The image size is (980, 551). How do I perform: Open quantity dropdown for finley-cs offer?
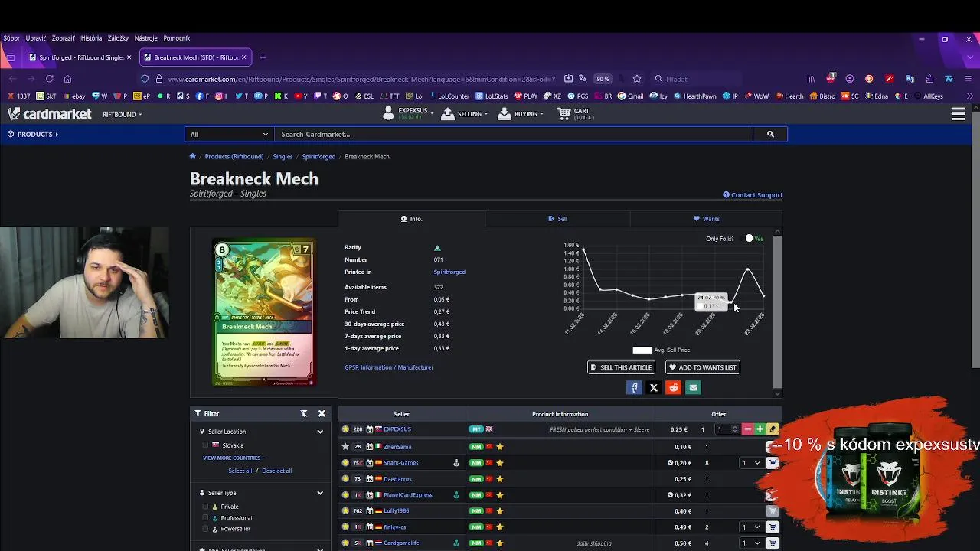click(750, 527)
